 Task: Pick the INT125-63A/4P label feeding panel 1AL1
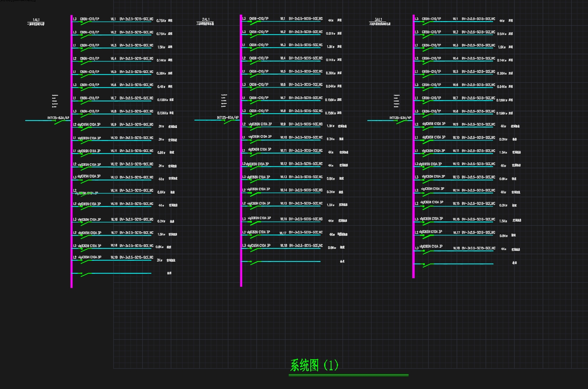click(x=58, y=118)
